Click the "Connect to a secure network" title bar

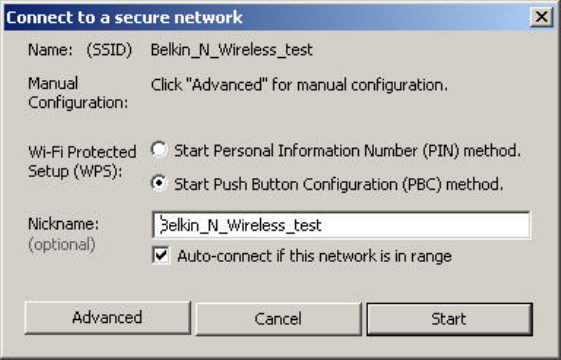coord(267,17)
